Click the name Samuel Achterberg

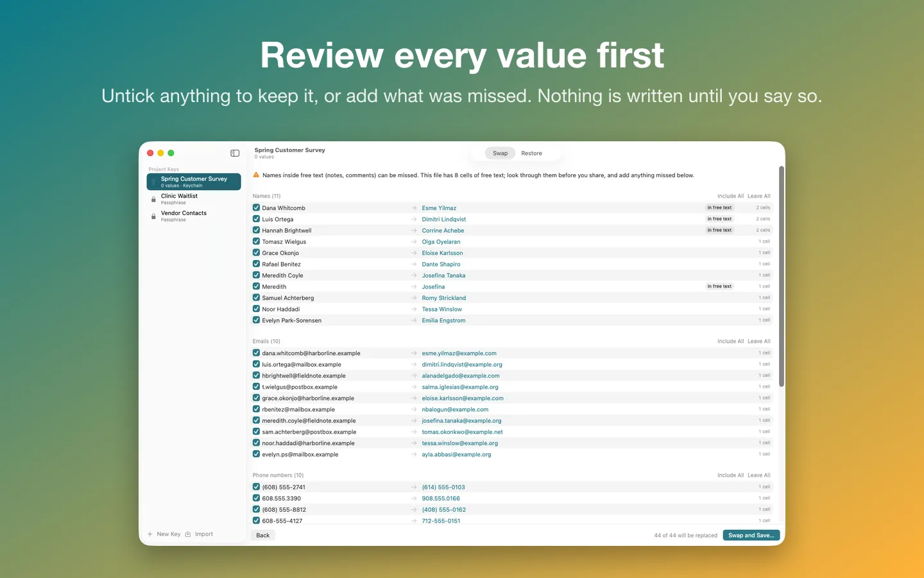pos(288,298)
